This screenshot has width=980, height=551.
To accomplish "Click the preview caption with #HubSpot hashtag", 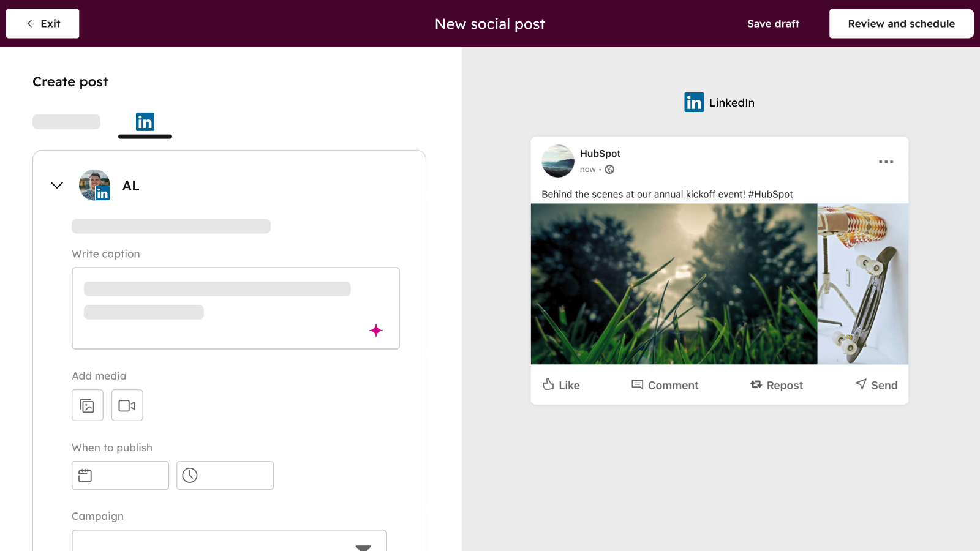I will point(667,194).
